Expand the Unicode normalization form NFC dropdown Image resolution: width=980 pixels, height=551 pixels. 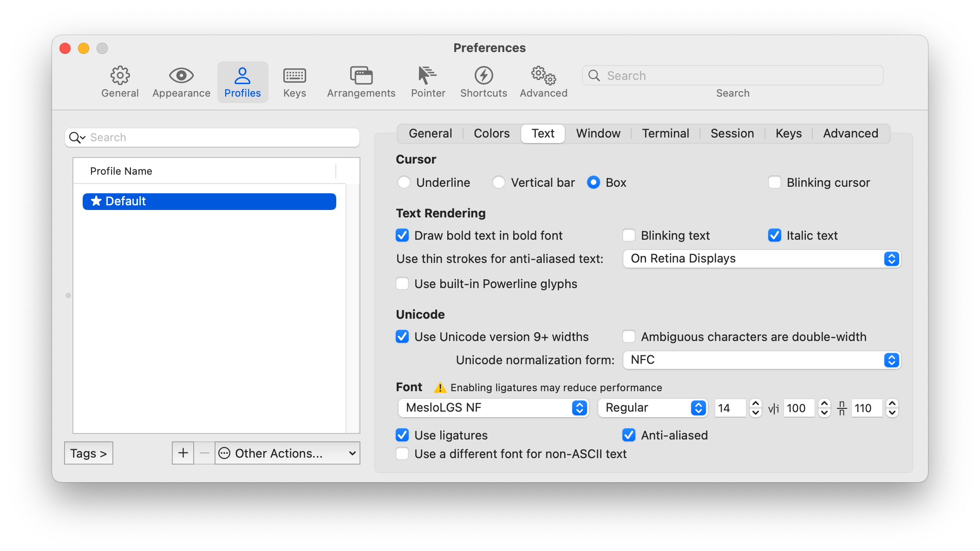pos(761,360)
